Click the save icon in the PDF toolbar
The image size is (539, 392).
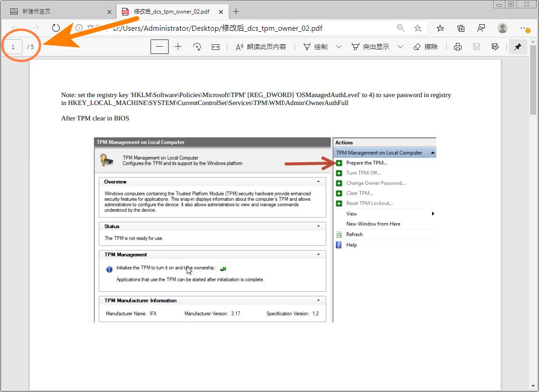(x=476, y=47)
